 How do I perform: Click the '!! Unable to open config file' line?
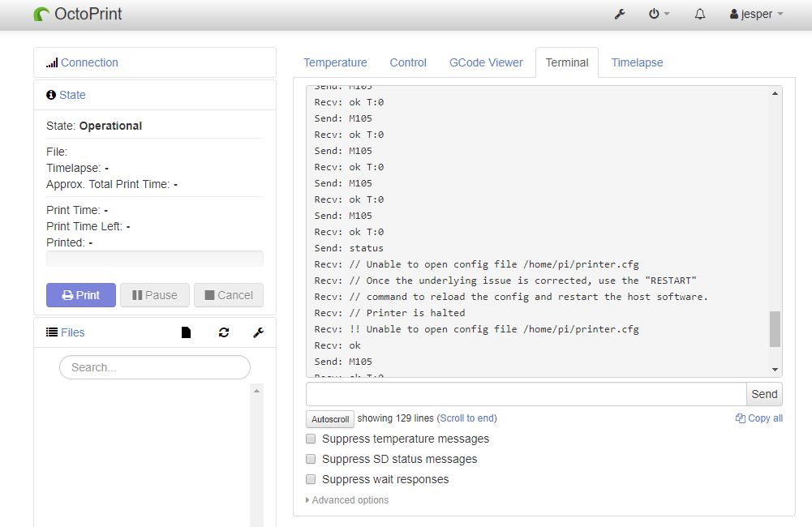click(476, 329)
